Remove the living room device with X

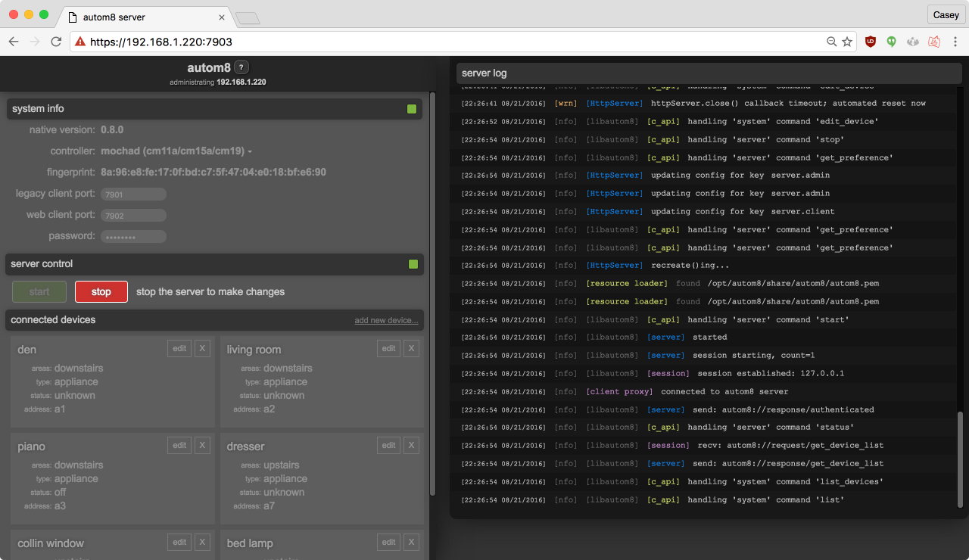[411, 348]
